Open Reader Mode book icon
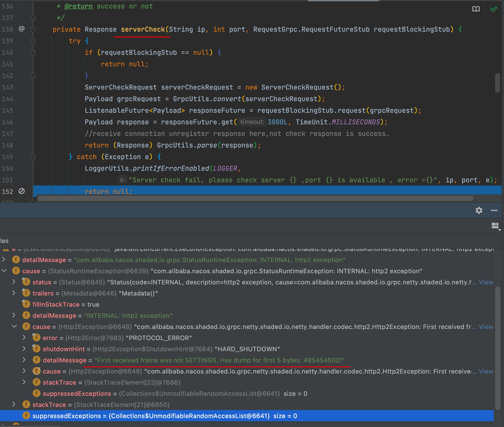The width and height of the screenshot is (504, 427). [476, 9]
